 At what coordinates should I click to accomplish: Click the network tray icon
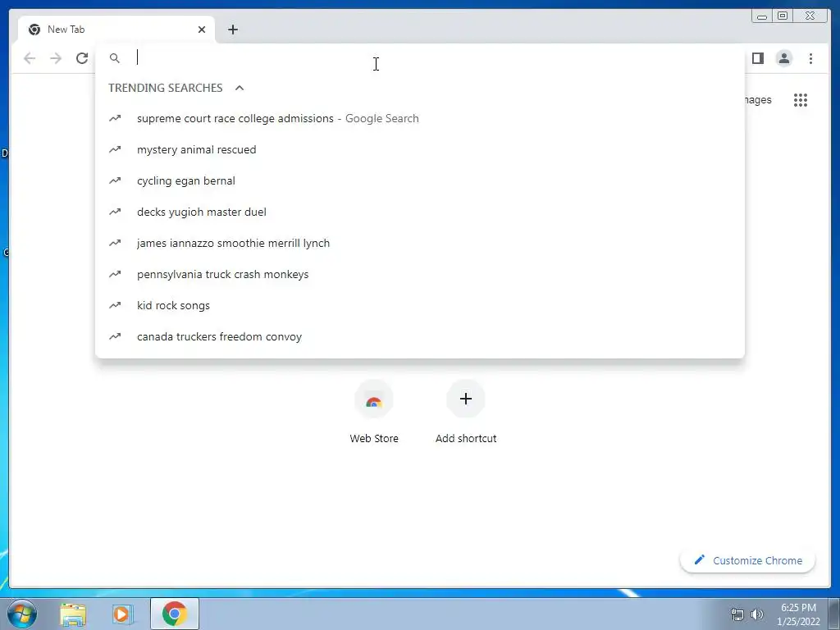point(737,614)
